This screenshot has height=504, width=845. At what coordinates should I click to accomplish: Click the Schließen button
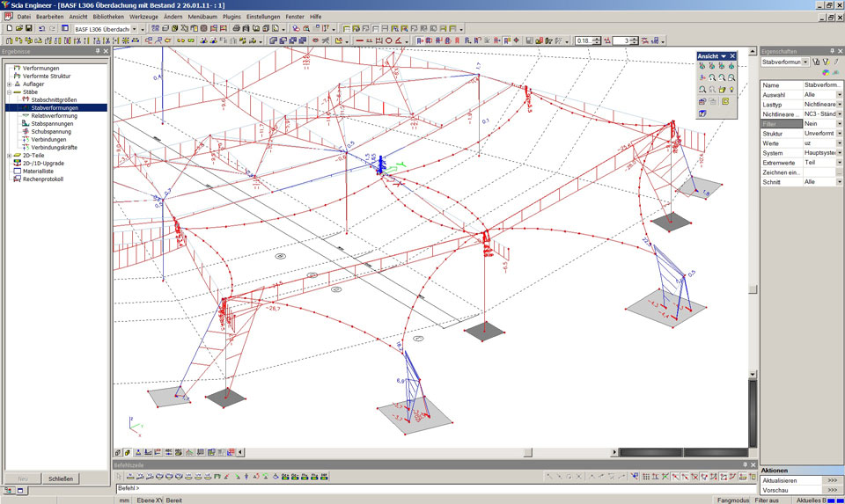coord(61,478)
